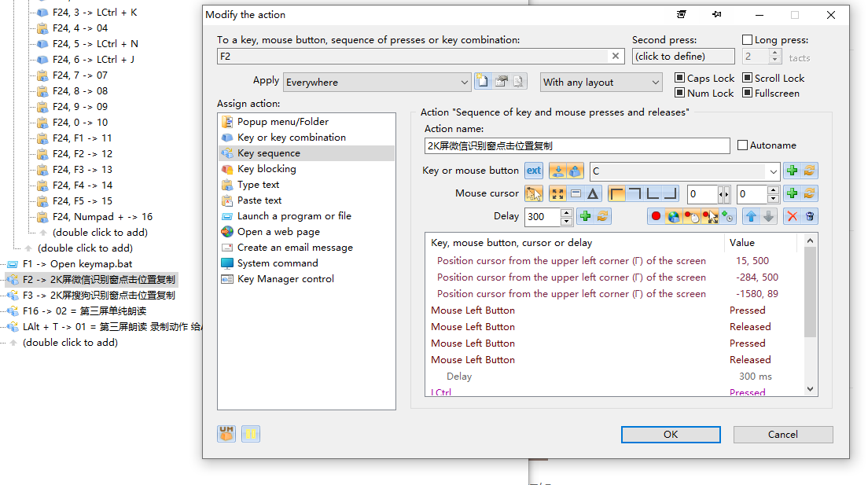
Task: Clear the F2 key field with X
Action: coord(616,57)
